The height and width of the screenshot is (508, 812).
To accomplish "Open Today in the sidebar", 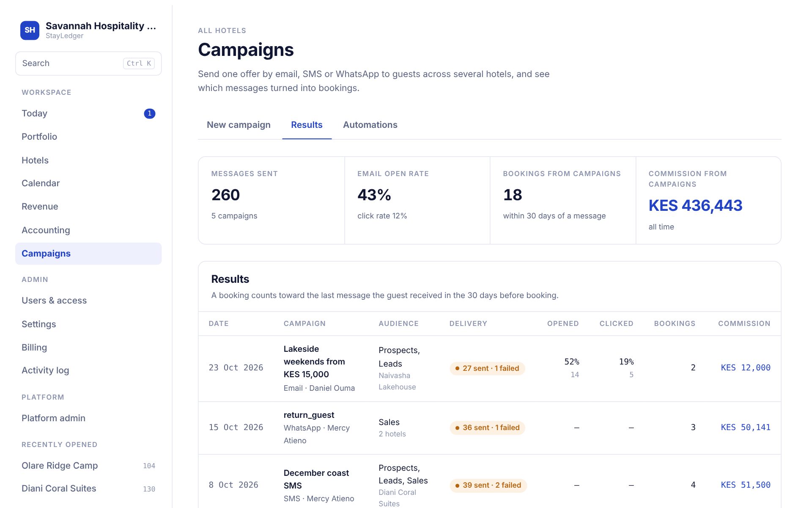I will pyautogui.click(x=88, y=113).
